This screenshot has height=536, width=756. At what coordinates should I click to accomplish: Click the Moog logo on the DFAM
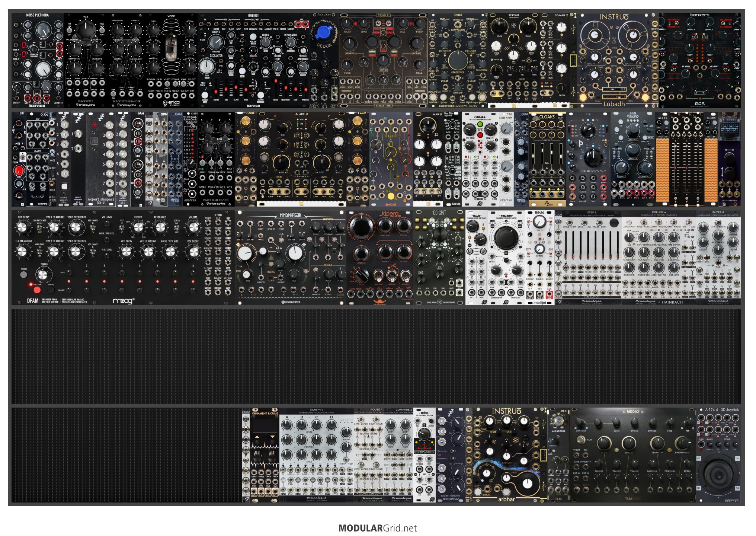[123, 301]
